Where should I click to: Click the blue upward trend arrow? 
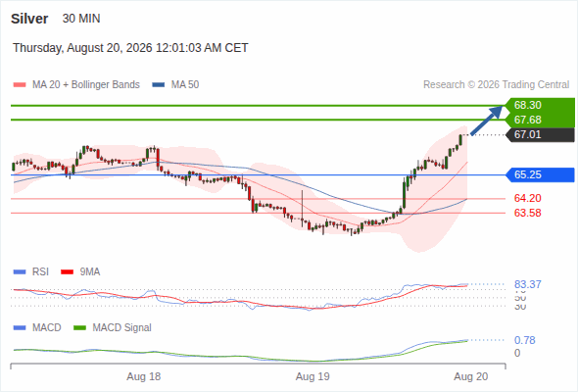tap(487, 121)
